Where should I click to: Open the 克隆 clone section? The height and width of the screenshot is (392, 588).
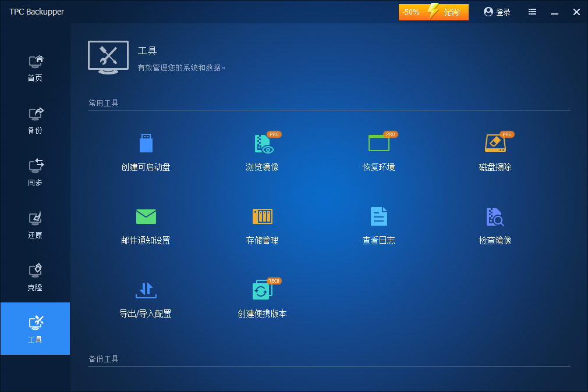(36, 278)
